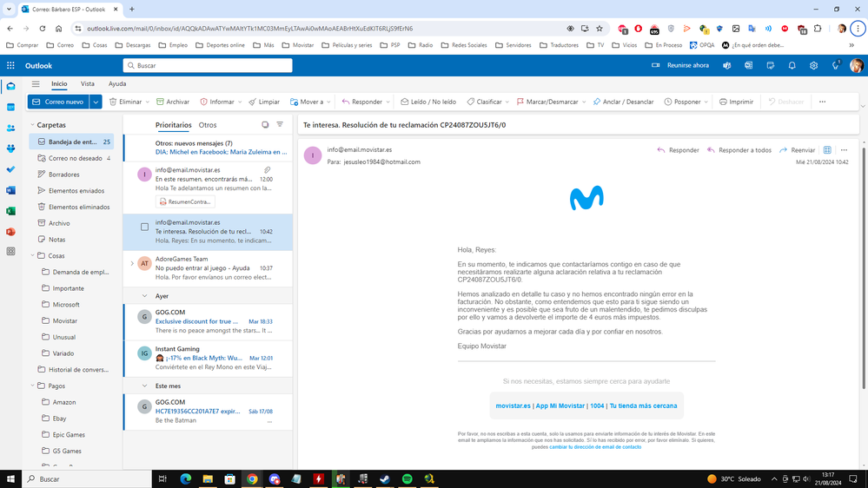Collapse the Ayer message group

pos(144,296)
